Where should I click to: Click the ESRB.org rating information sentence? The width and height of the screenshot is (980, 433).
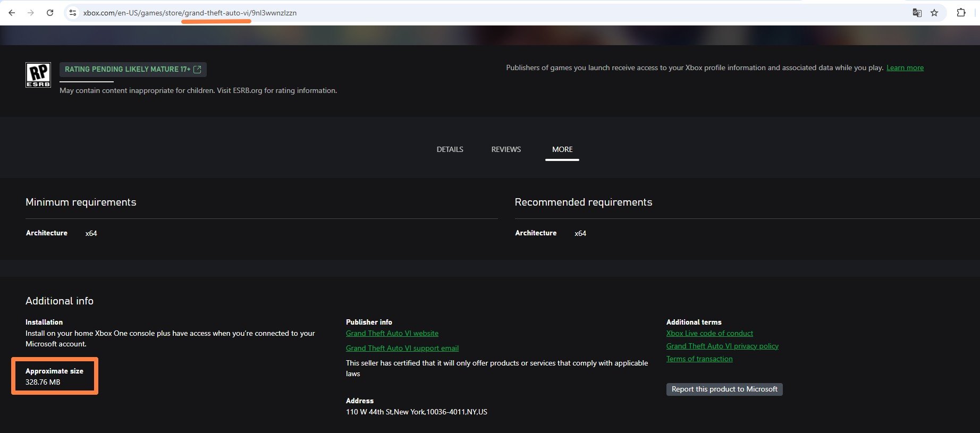tap(198, 91)
